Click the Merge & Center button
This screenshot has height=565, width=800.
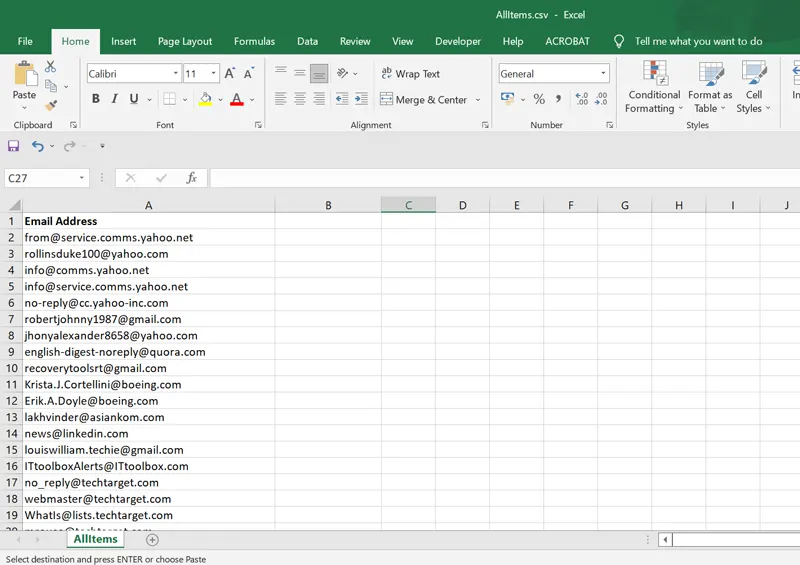pyautogui.click(x=423, y=99)
